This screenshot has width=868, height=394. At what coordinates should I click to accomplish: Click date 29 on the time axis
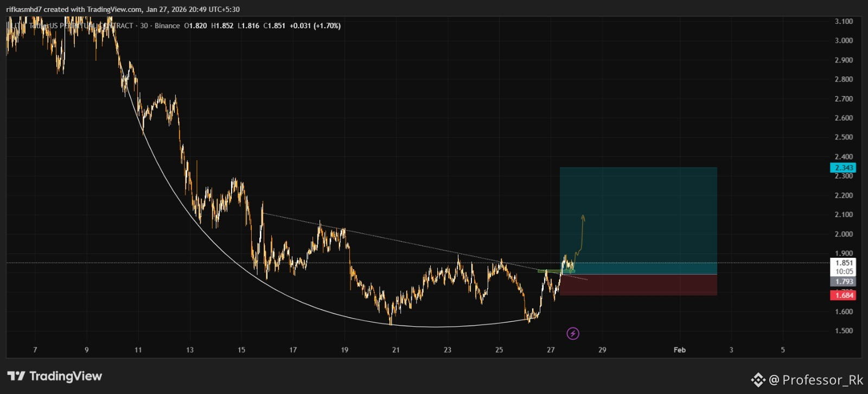coord(602,350)
